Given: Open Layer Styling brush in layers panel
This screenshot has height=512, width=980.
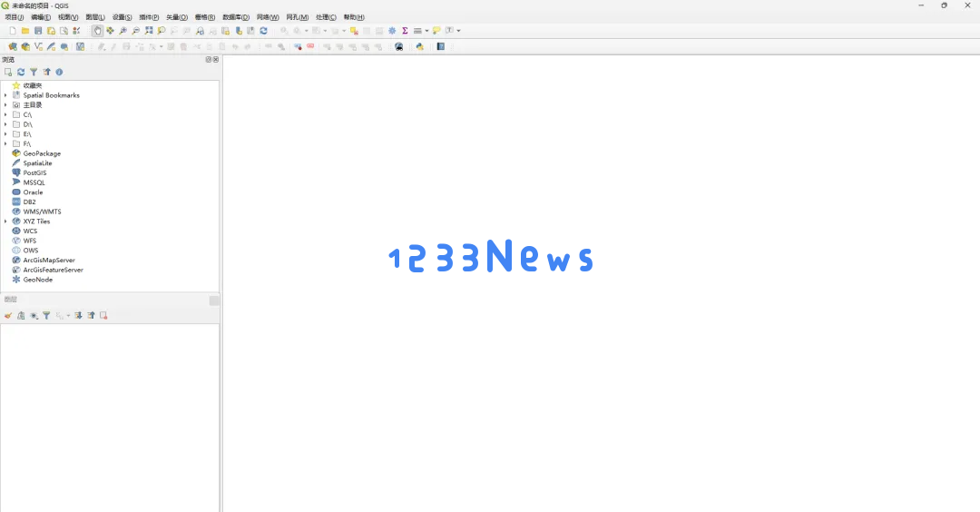Looking at the screenshot, I should click(8, 316).
